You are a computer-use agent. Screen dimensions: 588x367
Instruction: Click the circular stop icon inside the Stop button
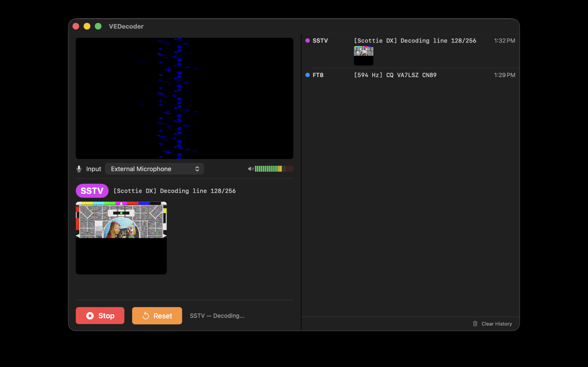coord(90,316)
